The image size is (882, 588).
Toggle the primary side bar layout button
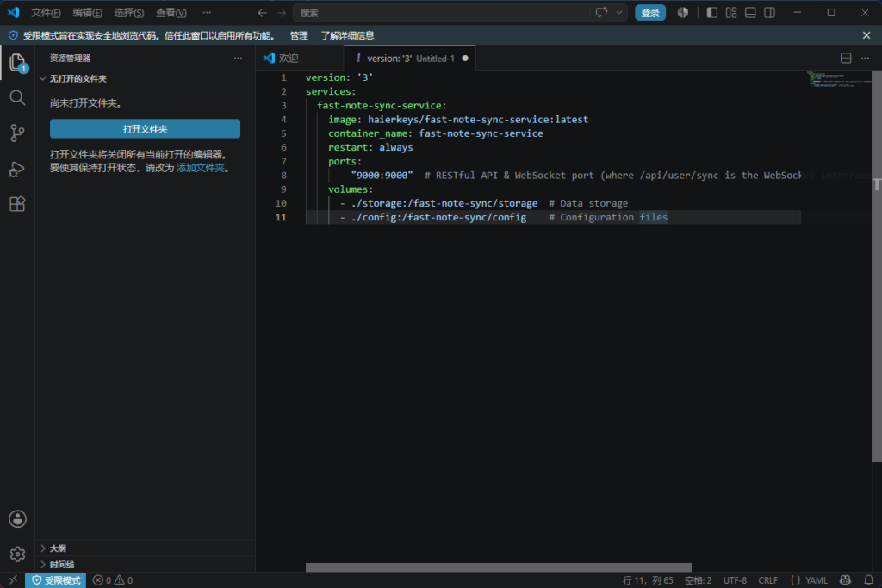(x=712, y=12)
